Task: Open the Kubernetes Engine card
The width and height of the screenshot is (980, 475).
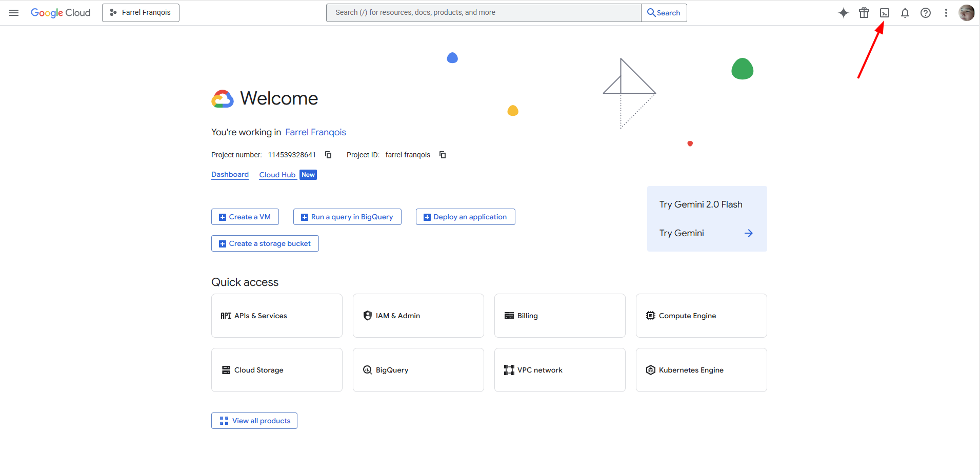Action: tap(702, 370)
